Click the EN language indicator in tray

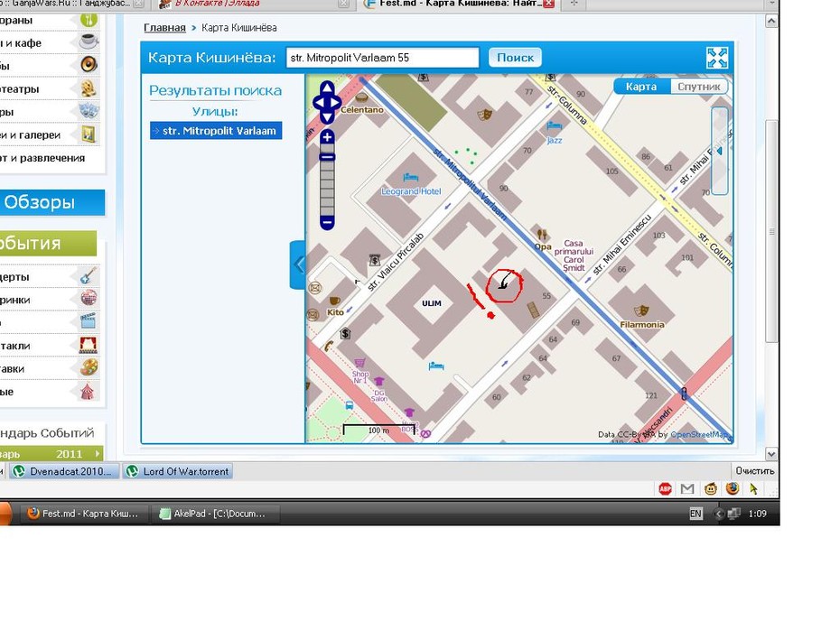(695, 514)
